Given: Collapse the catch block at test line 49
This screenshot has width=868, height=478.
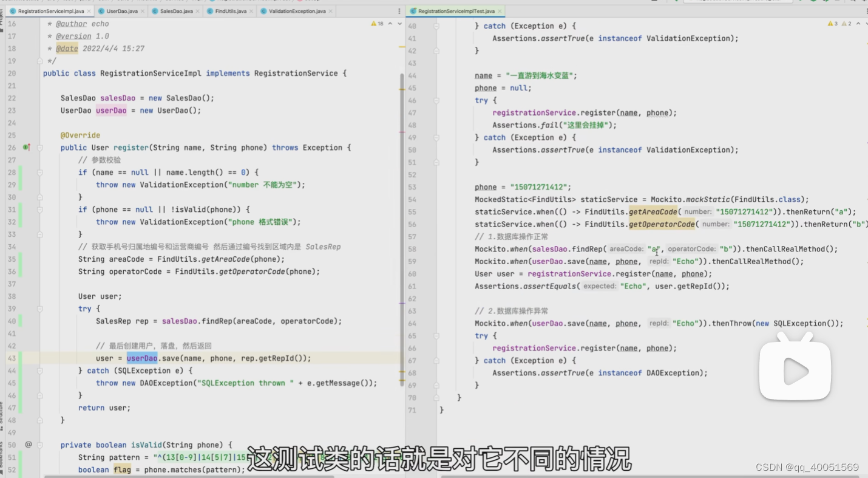Looking at the screenshot, I should pos(436,137).
